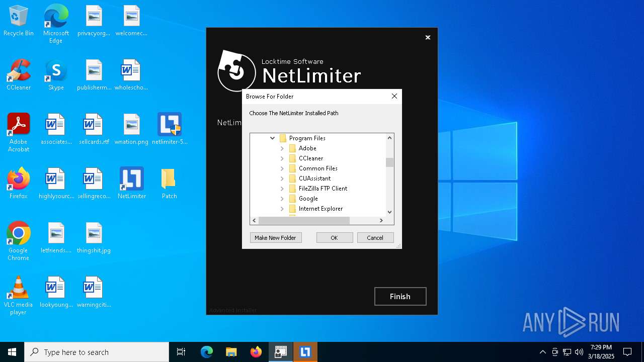Select the wnation.png file icon
The height and width of the screenshot is (362, 644).
tap(131, 130)
